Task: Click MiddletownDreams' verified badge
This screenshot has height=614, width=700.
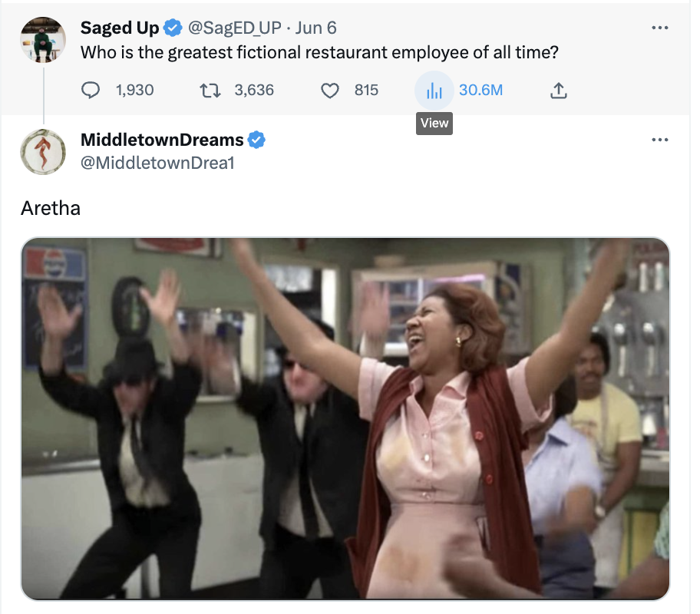Action: pos(256,140)
